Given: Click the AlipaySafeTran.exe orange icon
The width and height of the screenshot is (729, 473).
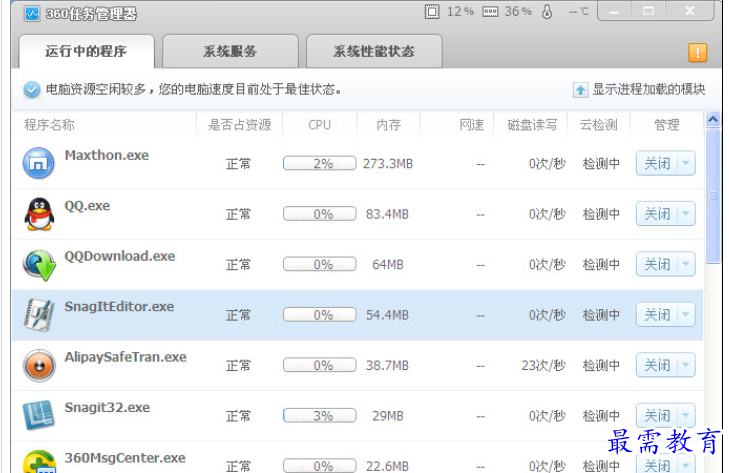Looking at the screenshot, I should click(x=39, y=366).
